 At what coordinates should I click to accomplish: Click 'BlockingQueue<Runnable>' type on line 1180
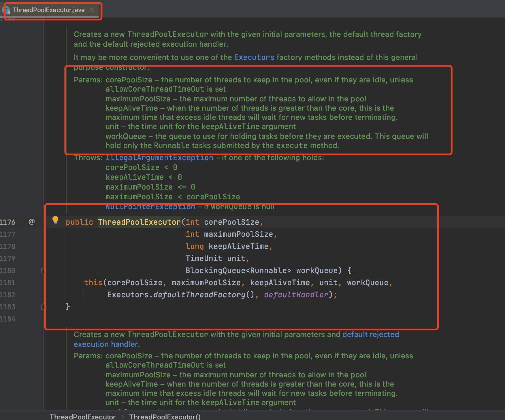[x=238, y=270]
